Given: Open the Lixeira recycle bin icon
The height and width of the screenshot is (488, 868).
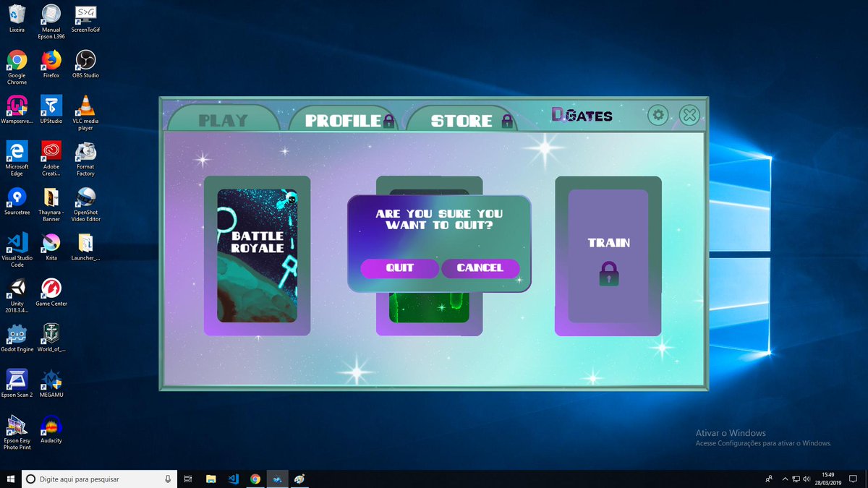Looking at the screenshot, I should tap(17, 20).
